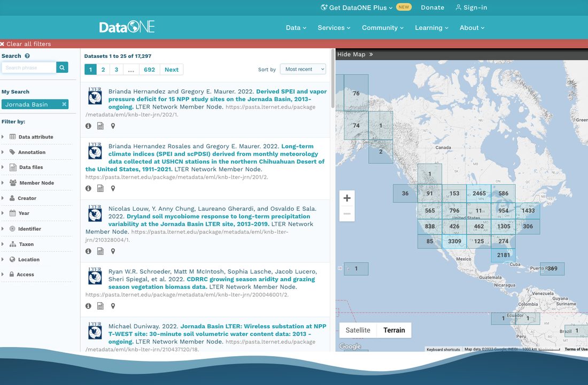Open the Get DataONE Plus dropdown
Screen dimensions: 588x385
click(x=357, y=7)
